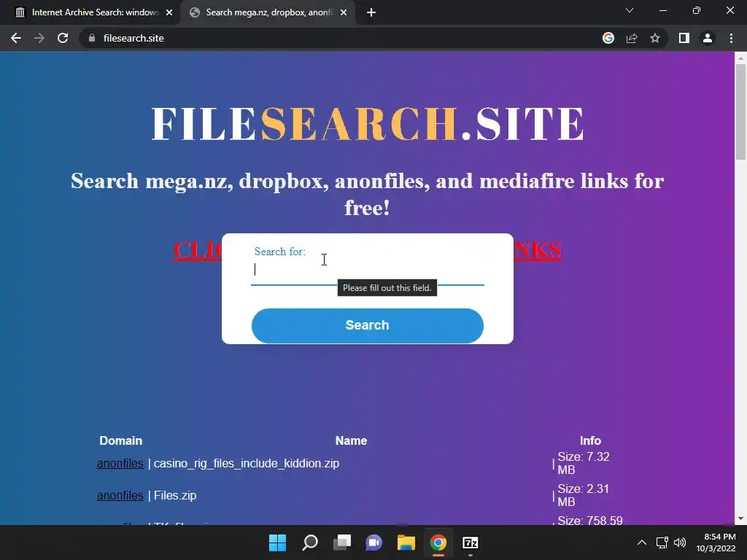Screen dimensions: 747x560
Task: Click the Size: 7.32 MB info
Action: 584,463
